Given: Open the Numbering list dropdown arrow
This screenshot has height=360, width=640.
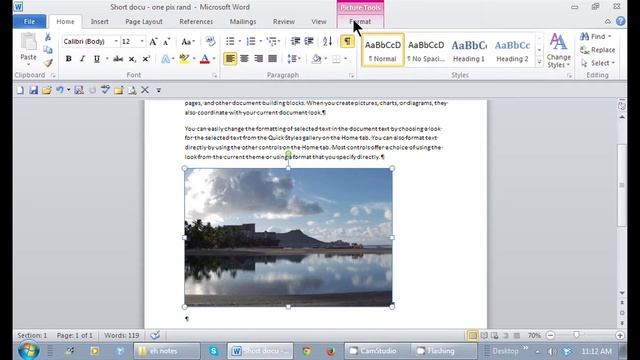Looking at the screenshot, I should click(x=260, y=41).
